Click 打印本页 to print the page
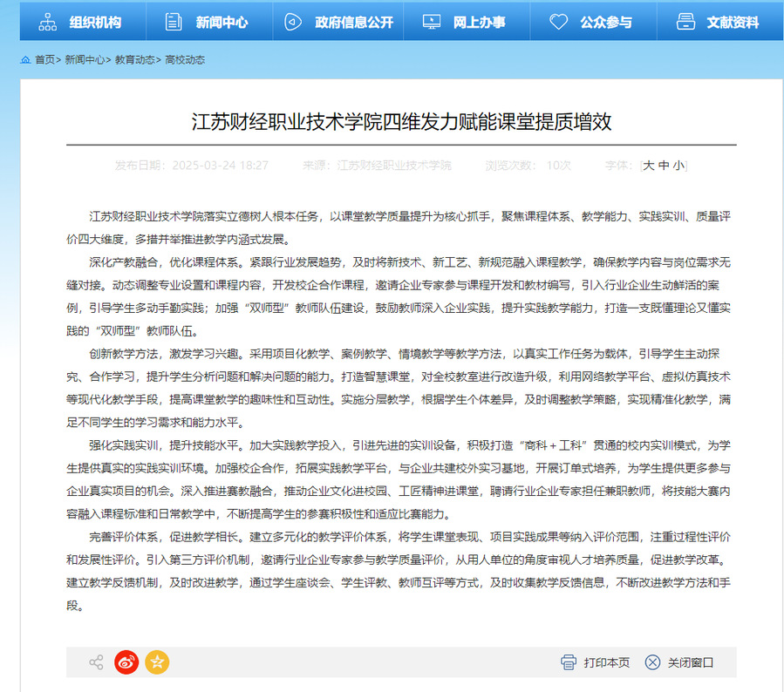784x692 pixels. (606, 662)
